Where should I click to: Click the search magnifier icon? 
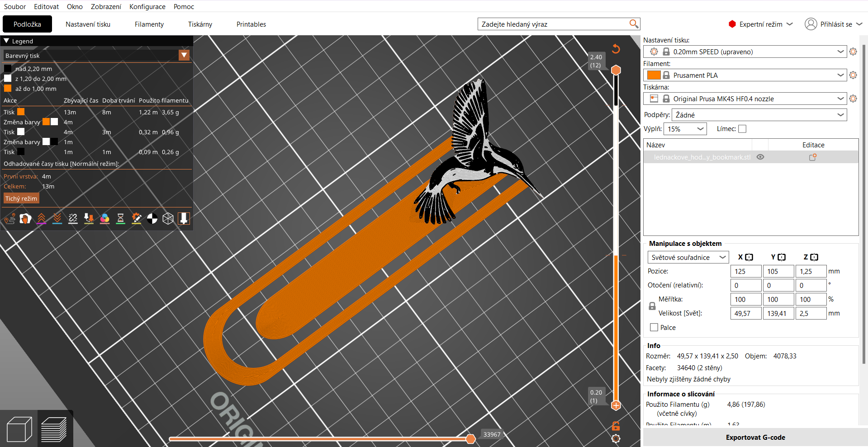point(634,24)
